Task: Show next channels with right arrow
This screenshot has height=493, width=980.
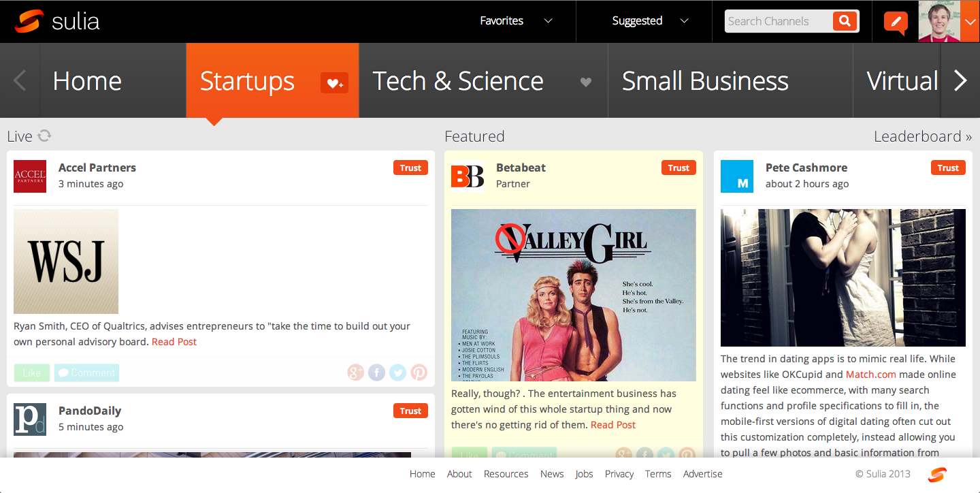Action: click(960, 81)
